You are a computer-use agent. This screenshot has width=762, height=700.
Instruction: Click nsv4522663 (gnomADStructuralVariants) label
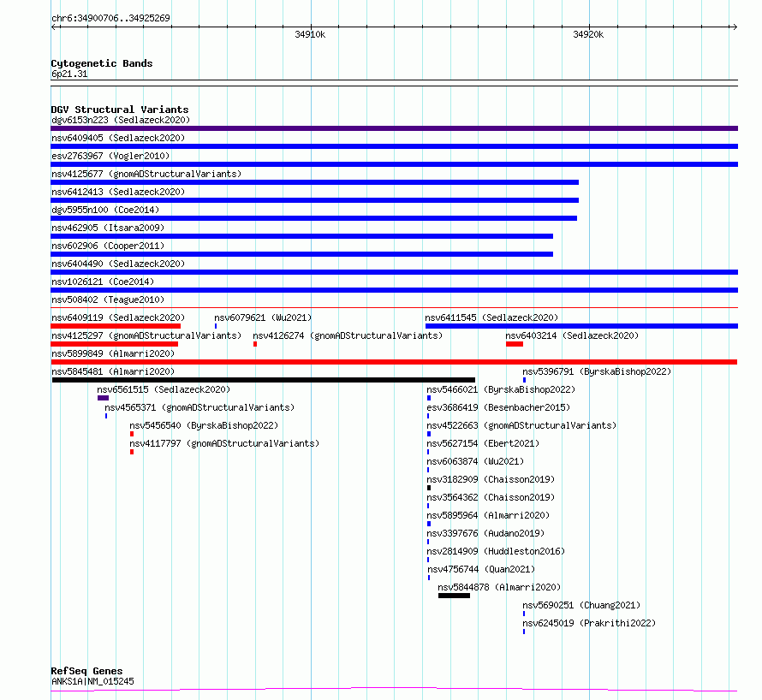(521, 425)
